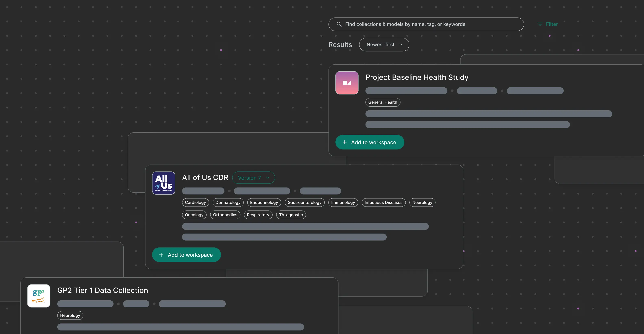The height and width of the screenshot is (334, 644).
Task: Select the TA-agnostic tag
Action: tap(291, 215)
